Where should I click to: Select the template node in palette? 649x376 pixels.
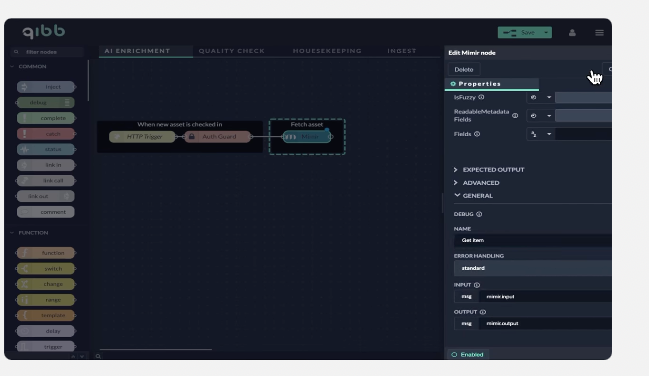tap(46, 315)
